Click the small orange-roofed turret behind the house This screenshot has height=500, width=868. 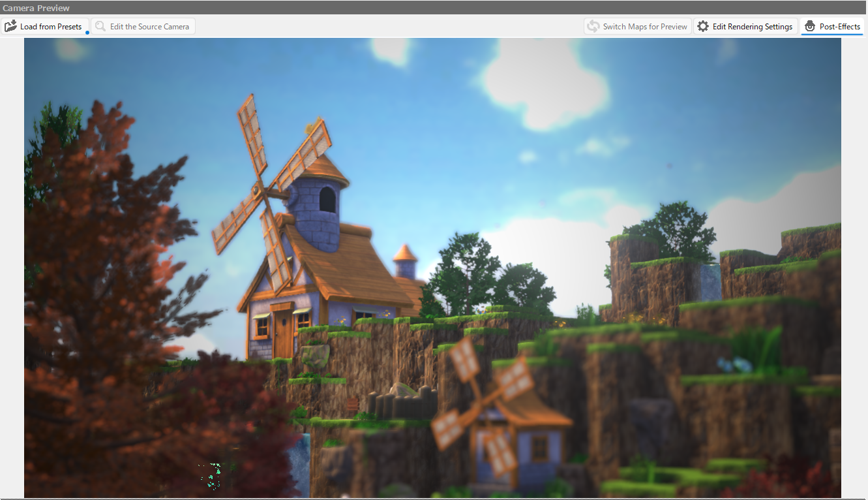(405, 261)
